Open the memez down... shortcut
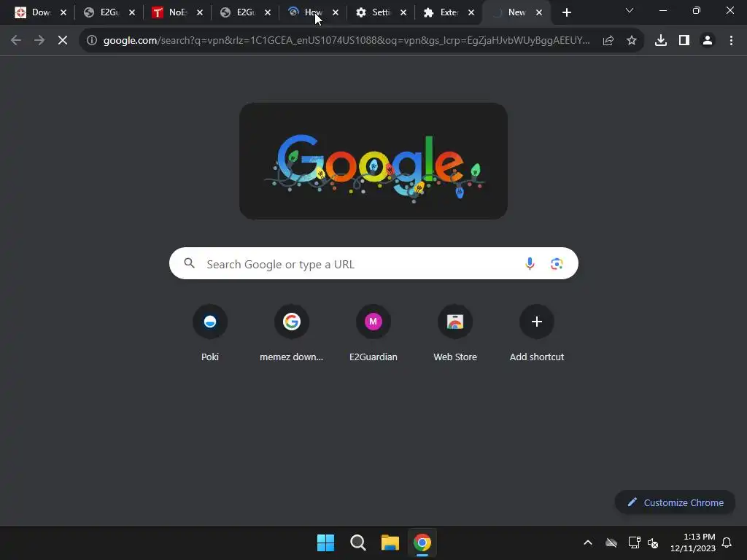The width and height of the screenshot is (747, 560). (292, 333)
